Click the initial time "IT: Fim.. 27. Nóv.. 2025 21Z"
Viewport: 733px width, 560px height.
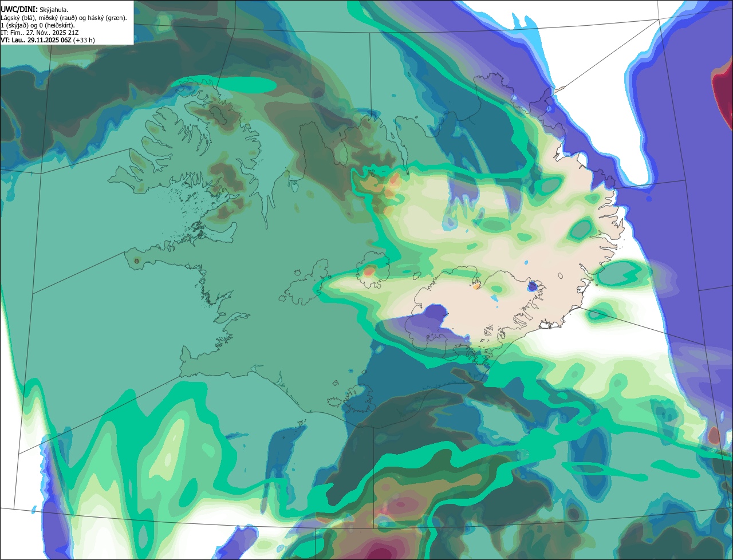point(40,33)
